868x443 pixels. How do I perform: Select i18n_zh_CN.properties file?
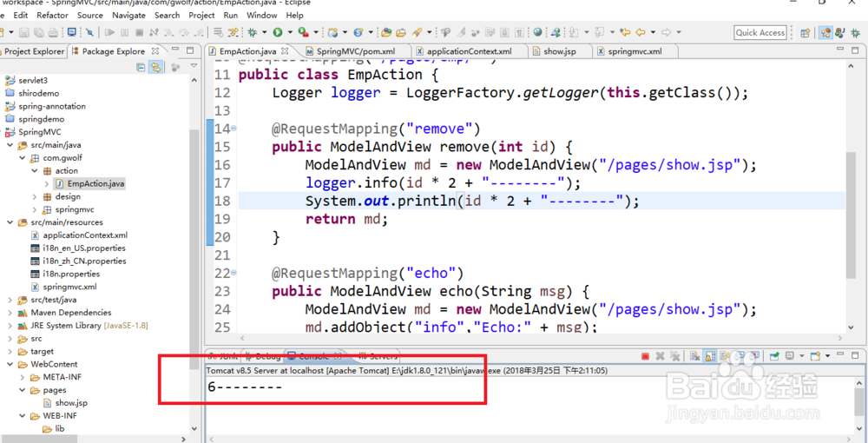coord(84,261)
